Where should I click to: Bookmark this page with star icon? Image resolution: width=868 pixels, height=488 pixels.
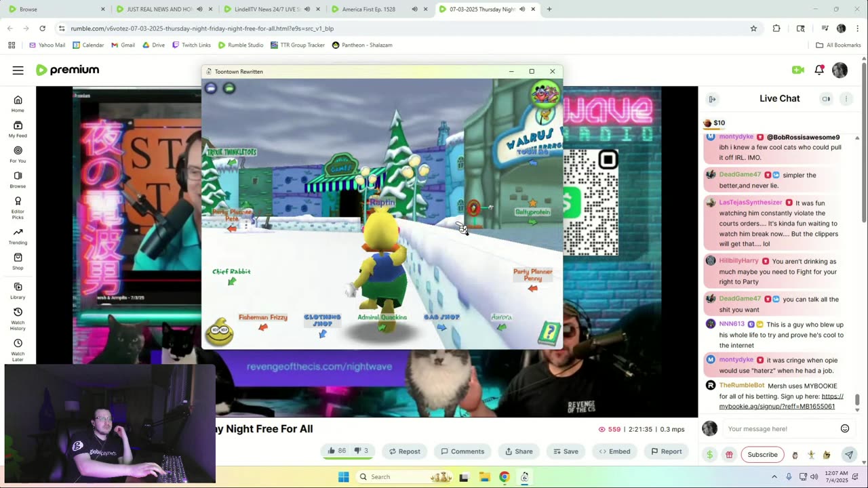[x=753, y=28]
